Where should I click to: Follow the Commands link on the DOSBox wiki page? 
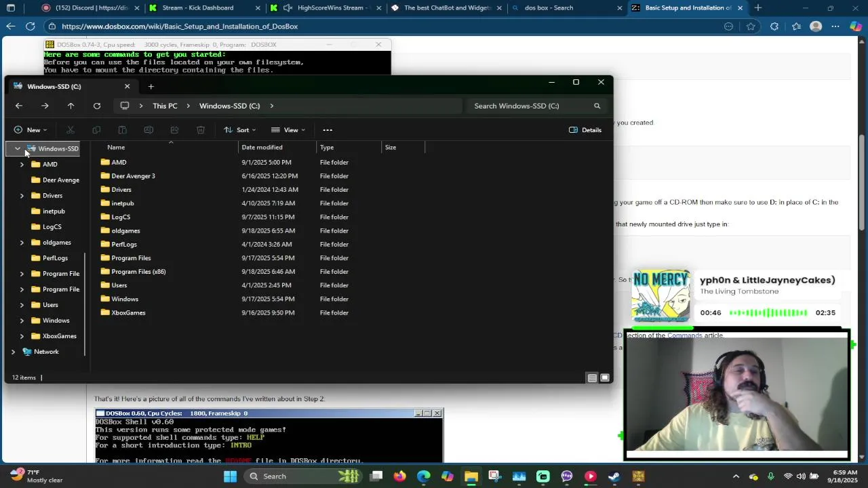coord(684,335)
